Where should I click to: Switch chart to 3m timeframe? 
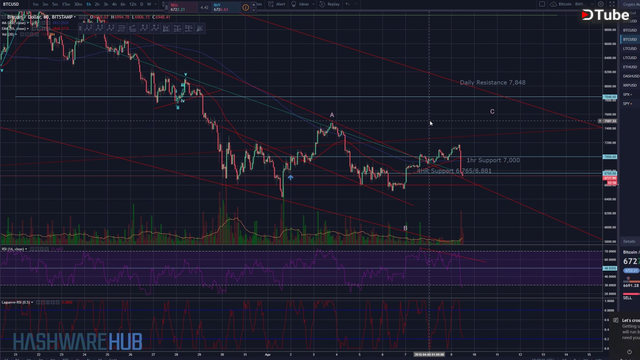coord(45,4)
